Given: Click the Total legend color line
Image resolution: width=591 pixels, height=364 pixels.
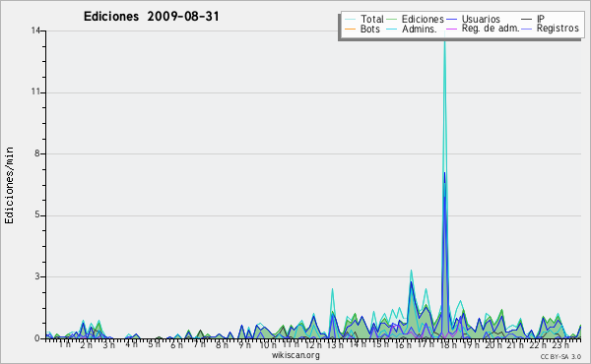Looking at the screenshot, I should (x=350, y=20).
